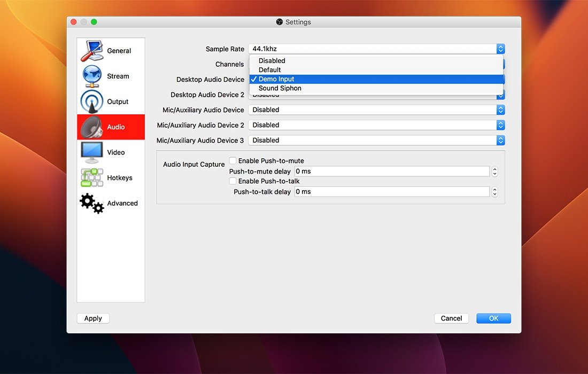The height and width of the screenshot is (374, 588).
Task: Open Video settings monitor icon
Action: 92,152
